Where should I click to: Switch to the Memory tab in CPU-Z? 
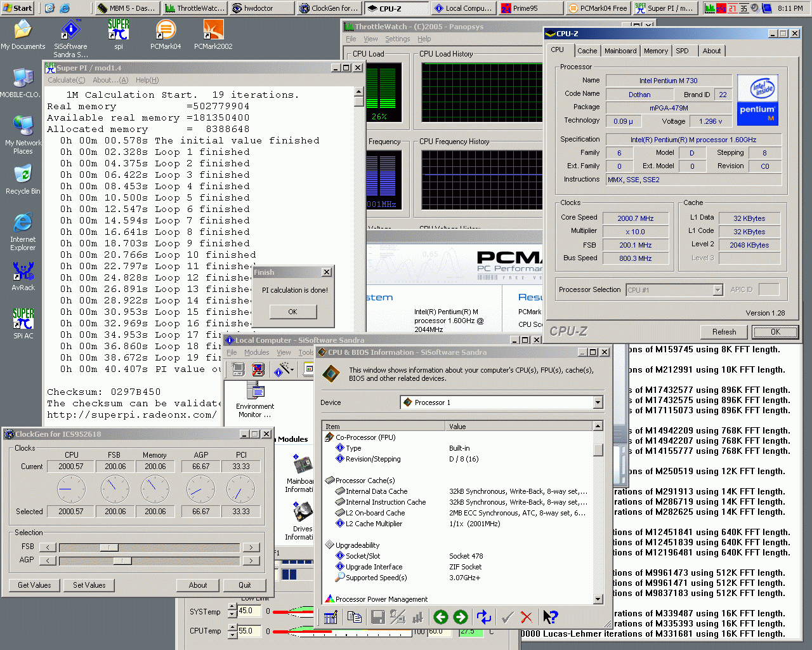655,51
